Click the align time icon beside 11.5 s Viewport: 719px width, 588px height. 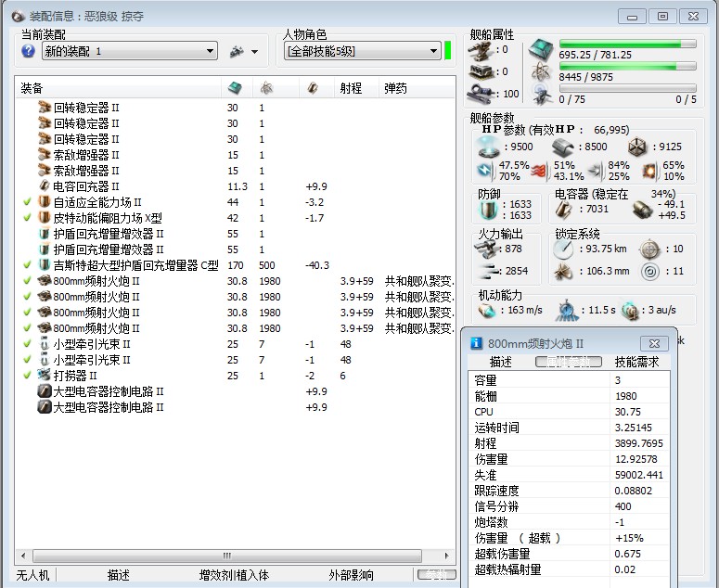click(x=566, y=311)
